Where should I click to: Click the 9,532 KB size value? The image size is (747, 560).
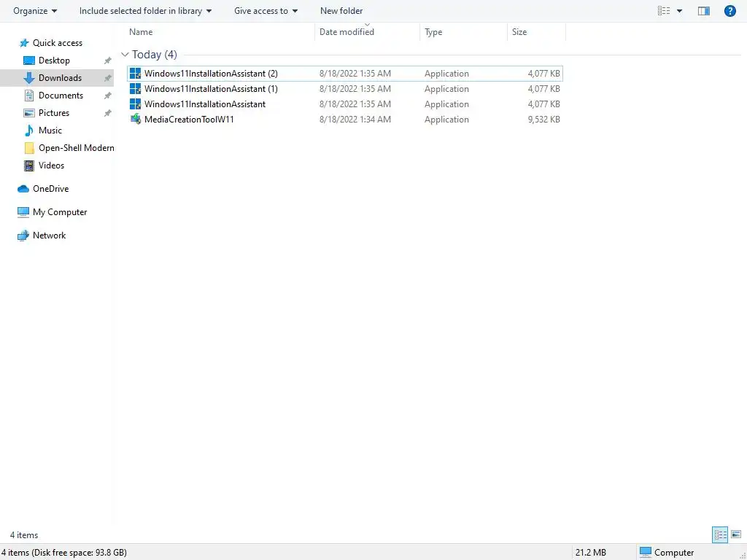tap(543, 119)
